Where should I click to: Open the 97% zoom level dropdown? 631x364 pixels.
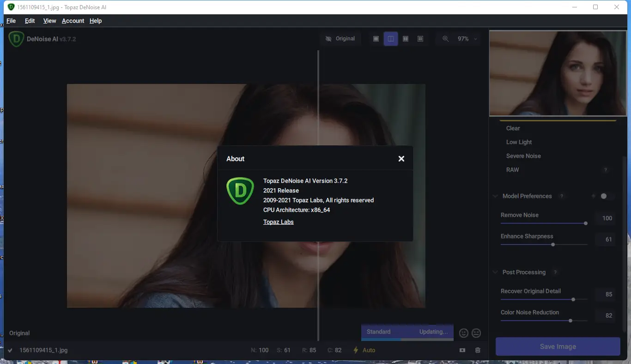pyautogui.click(x=467, y=39)
